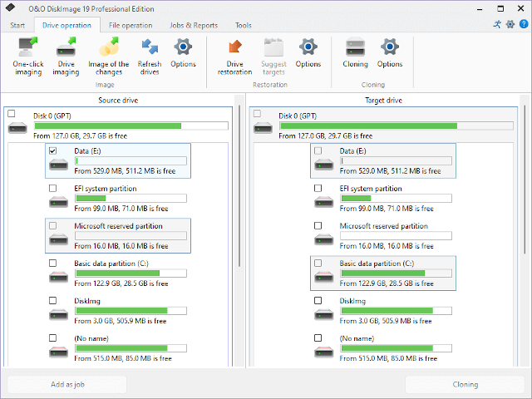The image size is (532, 399).
Task: Click source DiskImg drive icon
Action: pos(58,315)
